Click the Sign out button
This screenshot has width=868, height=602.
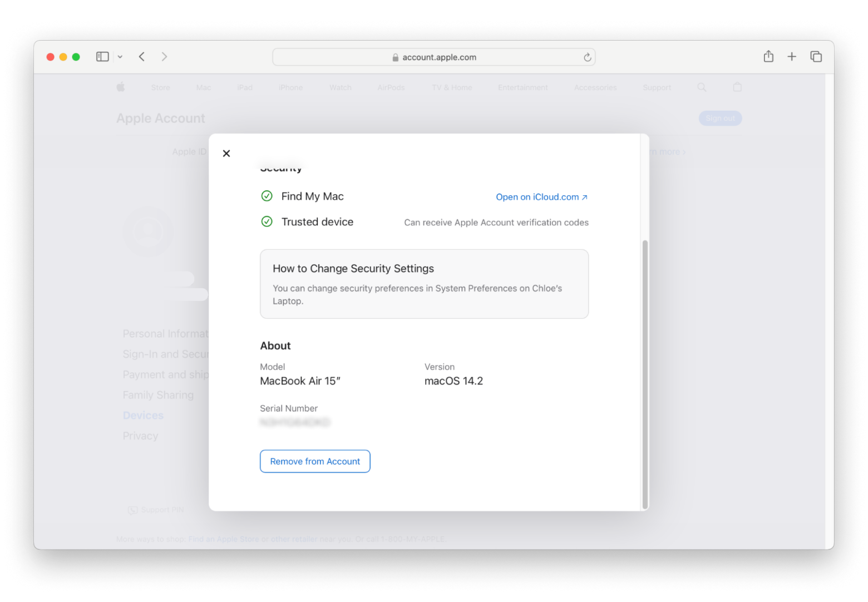click(720, 119)
